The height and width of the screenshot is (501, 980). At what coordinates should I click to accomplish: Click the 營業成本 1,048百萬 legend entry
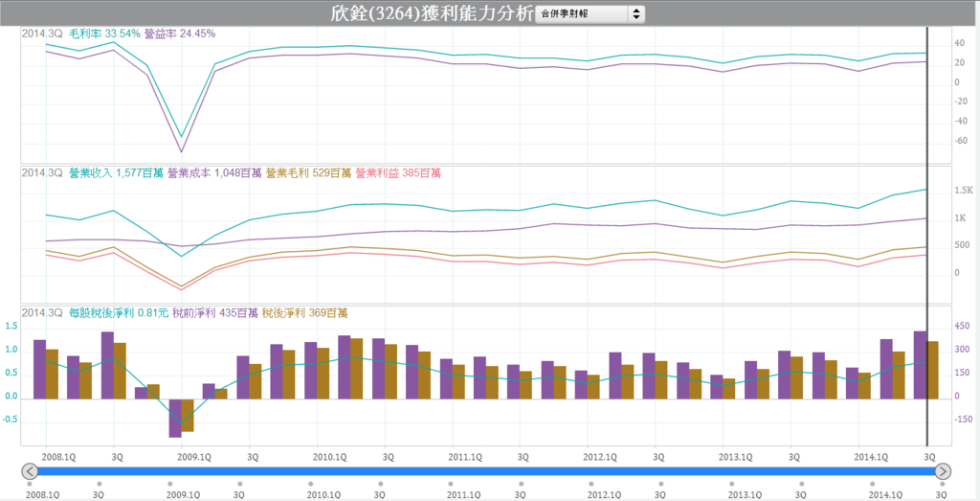pyautogui.click(x=214, y=173)
